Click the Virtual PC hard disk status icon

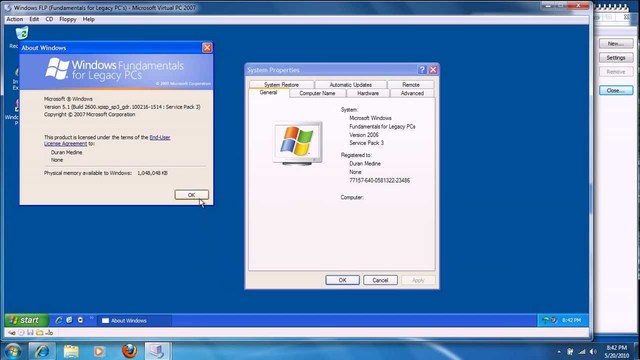[x=12, y=333]
